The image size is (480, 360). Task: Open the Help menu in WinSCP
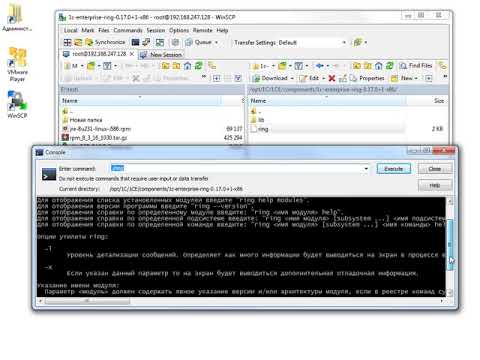(222, 30)
